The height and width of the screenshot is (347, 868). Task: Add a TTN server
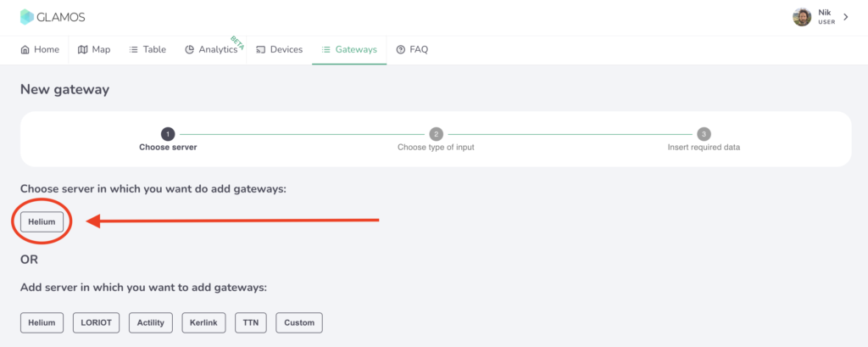[252, 322]
